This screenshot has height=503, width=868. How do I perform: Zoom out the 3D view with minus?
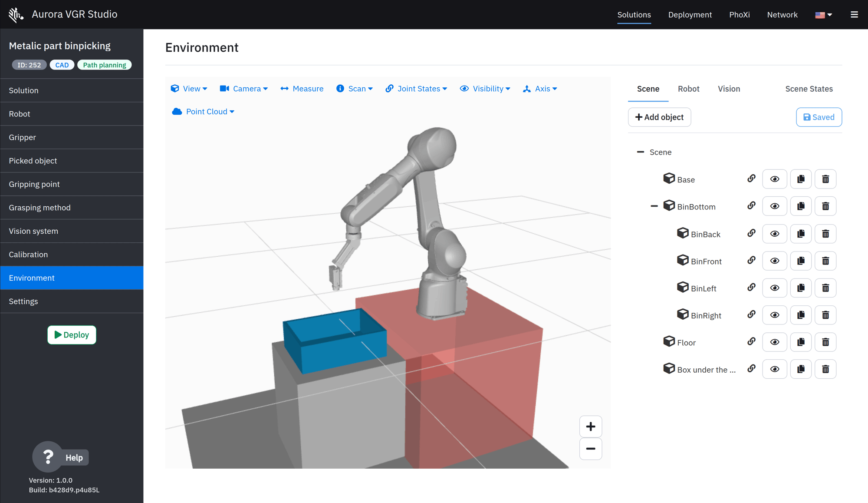(591, 449)
